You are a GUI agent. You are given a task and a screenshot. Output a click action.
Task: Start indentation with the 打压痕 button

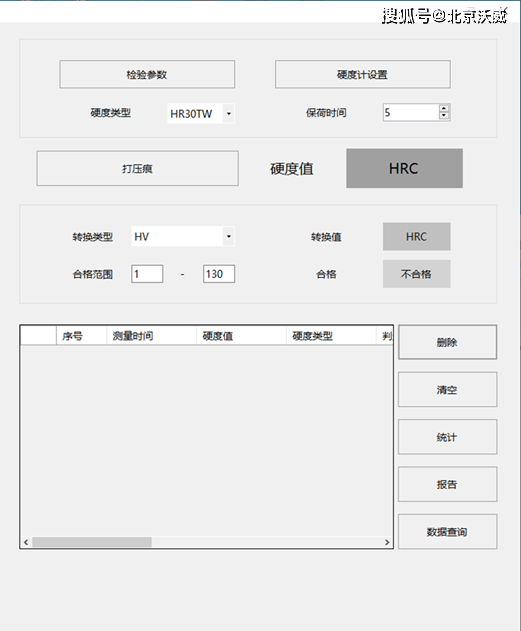(137, 168)
